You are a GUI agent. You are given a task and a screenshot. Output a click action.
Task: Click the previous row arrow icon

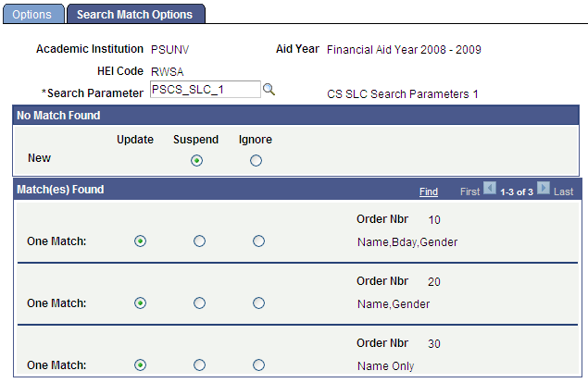[490, 191]
